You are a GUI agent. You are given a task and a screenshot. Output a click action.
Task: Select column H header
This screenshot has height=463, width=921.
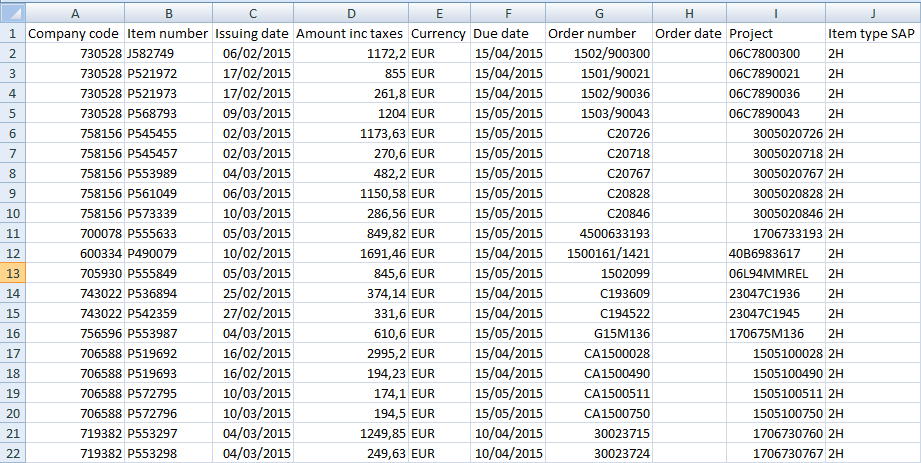click(x=688, y=12)
